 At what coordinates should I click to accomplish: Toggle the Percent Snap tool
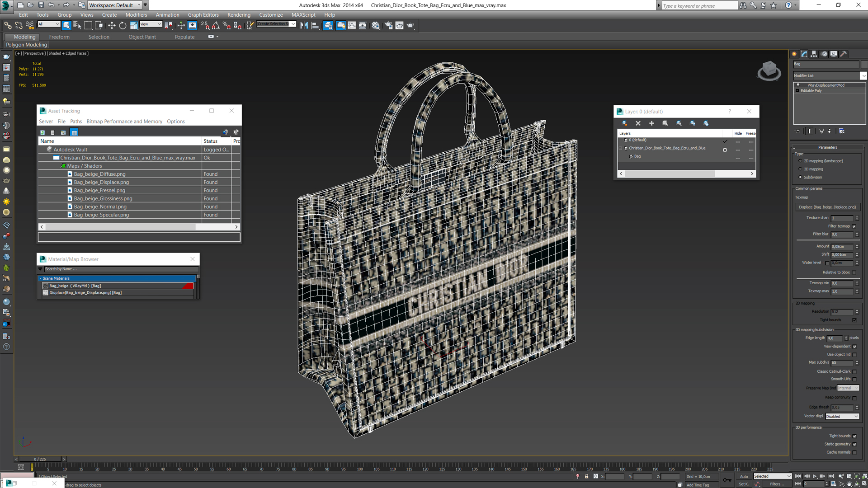(x=226, y=25)
